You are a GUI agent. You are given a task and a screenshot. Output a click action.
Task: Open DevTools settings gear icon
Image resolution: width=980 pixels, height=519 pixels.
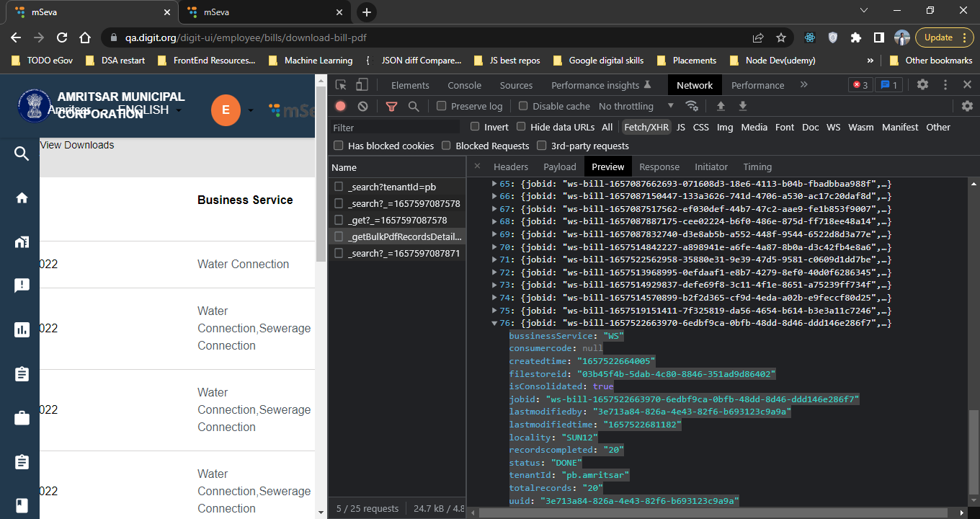coord(922,85)
